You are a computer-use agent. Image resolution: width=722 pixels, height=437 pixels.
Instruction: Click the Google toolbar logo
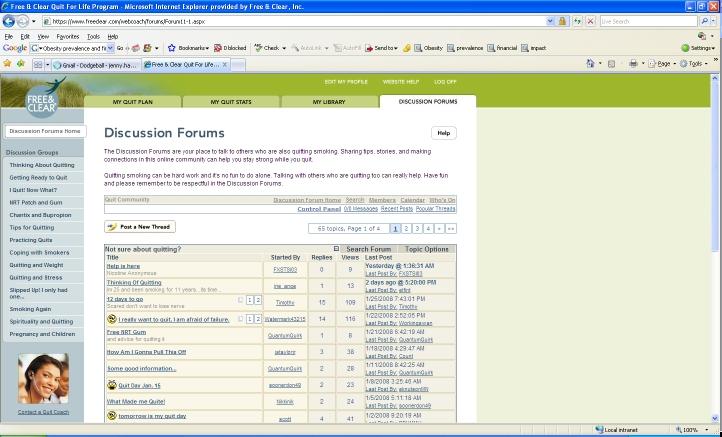15,47
